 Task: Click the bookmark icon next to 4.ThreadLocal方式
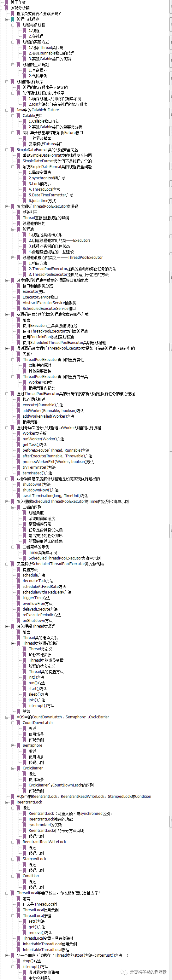coord(24,189)
